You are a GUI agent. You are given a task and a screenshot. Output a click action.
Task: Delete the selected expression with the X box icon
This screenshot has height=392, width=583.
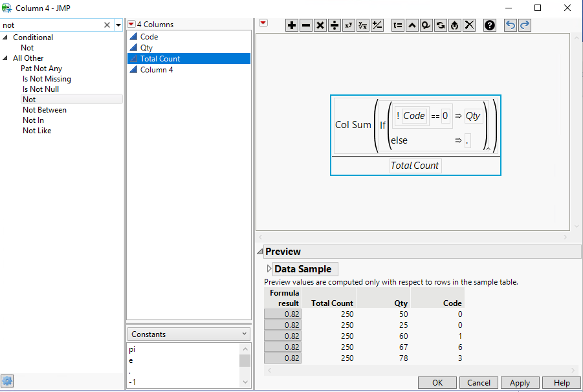[470, 25]
